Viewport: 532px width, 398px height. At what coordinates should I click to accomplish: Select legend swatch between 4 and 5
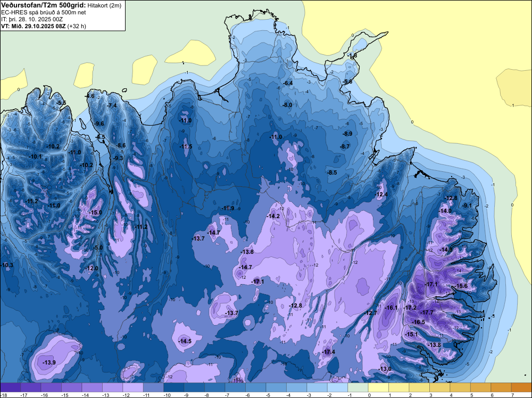coord(460,387)
